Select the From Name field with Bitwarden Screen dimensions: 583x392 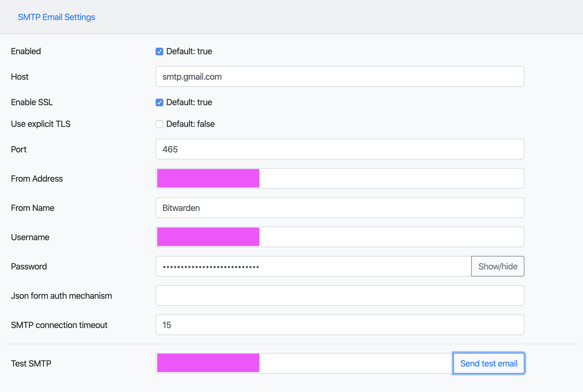(340, 208)
